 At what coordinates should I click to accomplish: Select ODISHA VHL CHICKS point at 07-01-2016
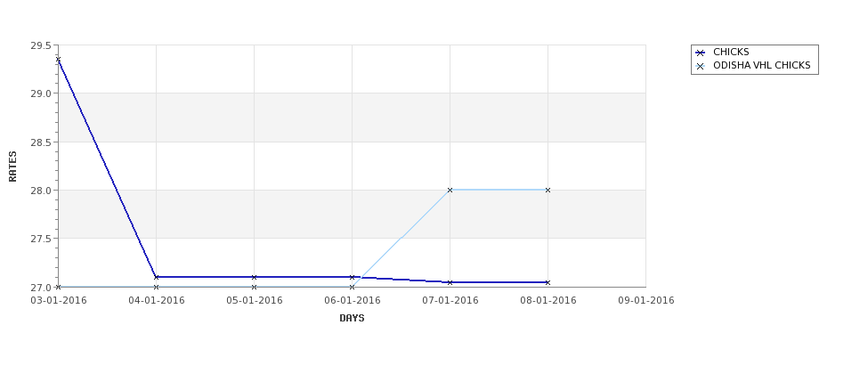click(450, 190)
